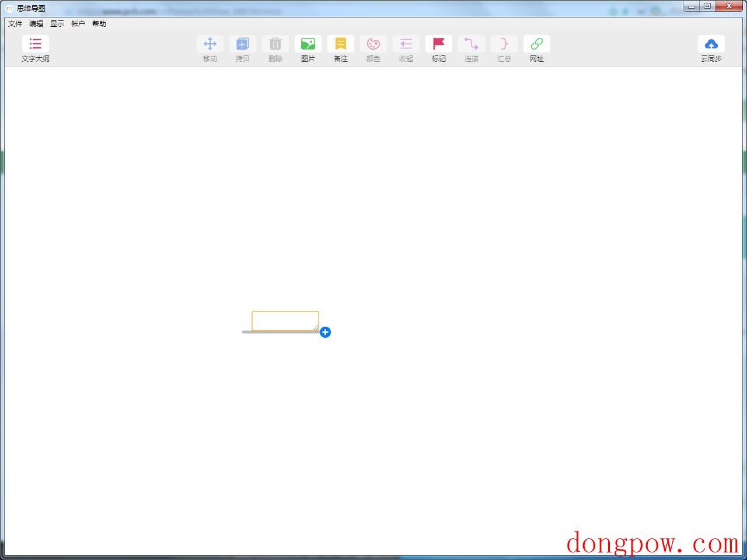Collapse node with 收起 icon
The image size is (747, 560).
tap(406, 44)
